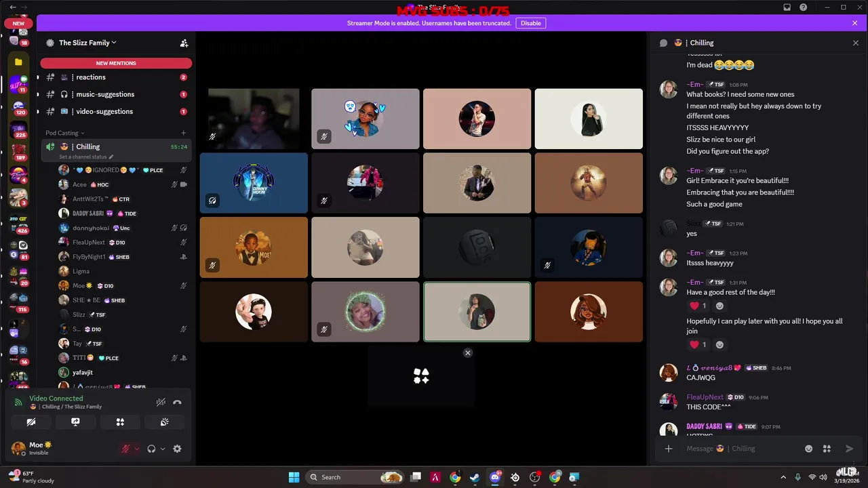Image resolution: width=868 pixels, height=488 pixels.
Task: Toggle heart reaction under 'Hopefully I can play'
Action: tap(698, 345)
